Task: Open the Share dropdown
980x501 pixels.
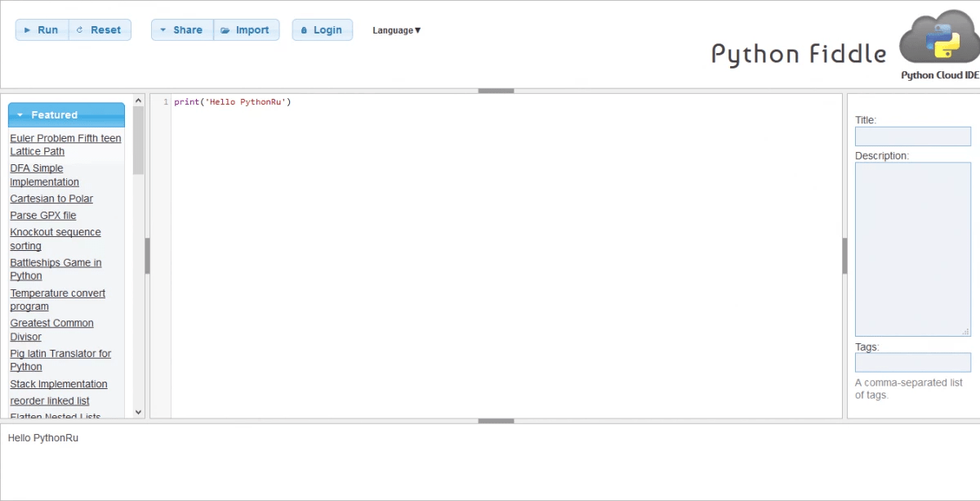Action: 182,30
